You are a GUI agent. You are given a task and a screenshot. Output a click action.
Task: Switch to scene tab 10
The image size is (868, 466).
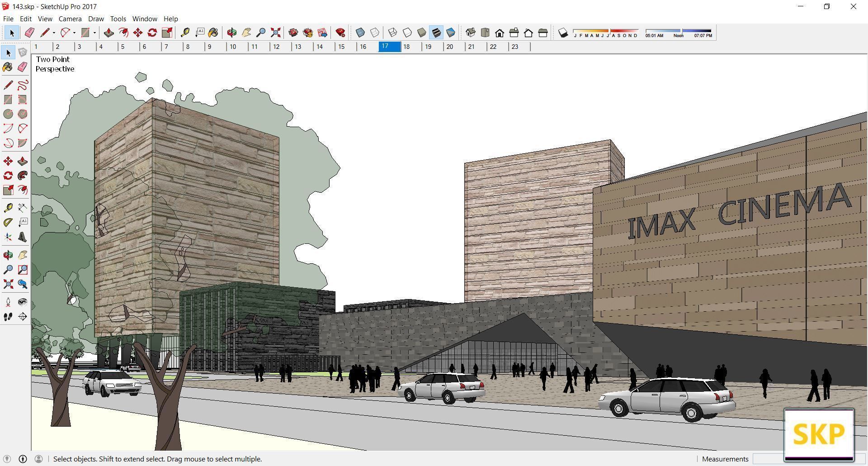click(237, 47)
